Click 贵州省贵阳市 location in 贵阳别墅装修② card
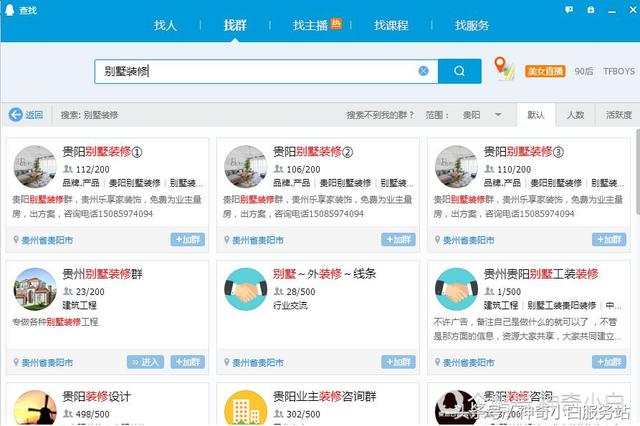640x426 pixels. (x=258, y=240)
